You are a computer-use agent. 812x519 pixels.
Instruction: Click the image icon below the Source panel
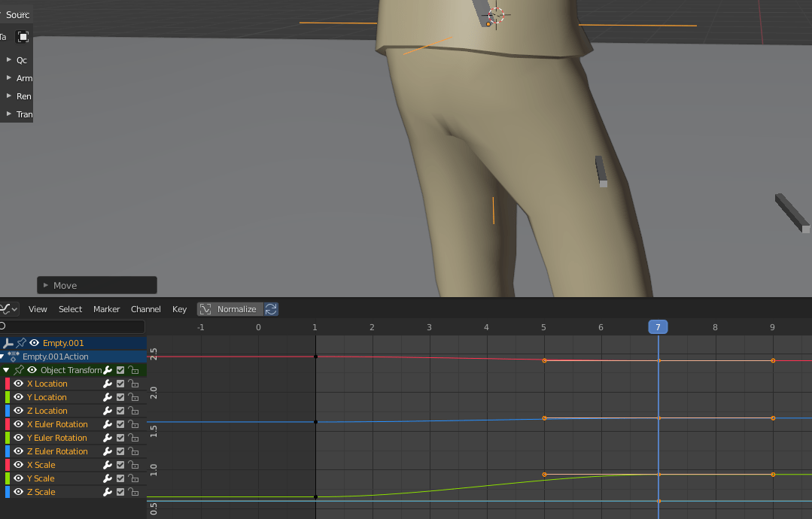[x=23, y=36]
